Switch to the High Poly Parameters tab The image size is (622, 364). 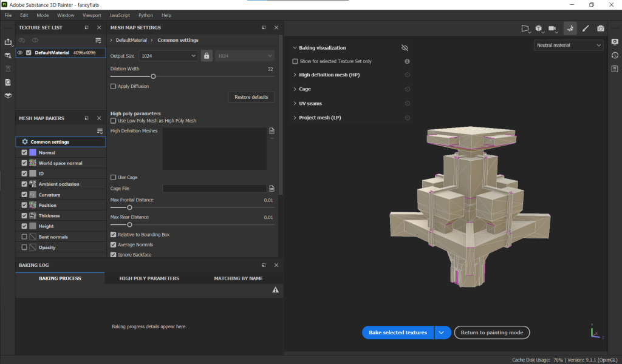(149, 278)
